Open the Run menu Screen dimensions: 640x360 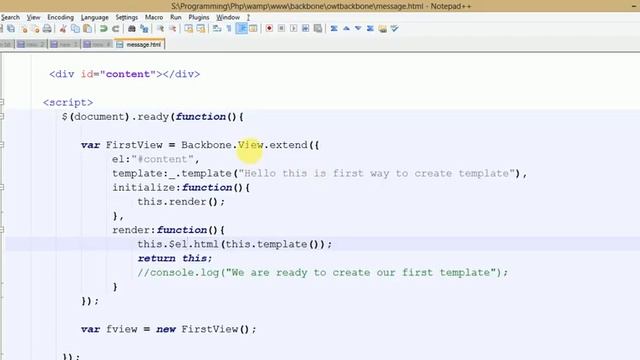point(176,17)
